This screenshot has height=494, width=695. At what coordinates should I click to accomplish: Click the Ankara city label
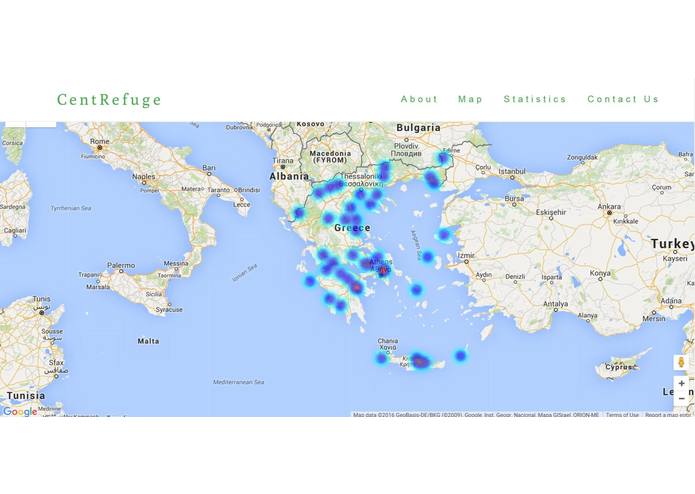pyautogui.click(x=609, y=206)
